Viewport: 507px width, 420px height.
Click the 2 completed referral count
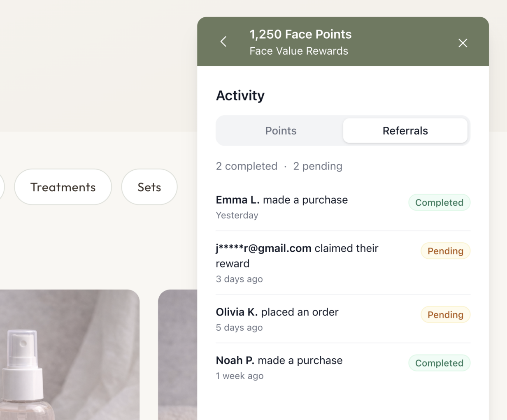pos(247,166)
